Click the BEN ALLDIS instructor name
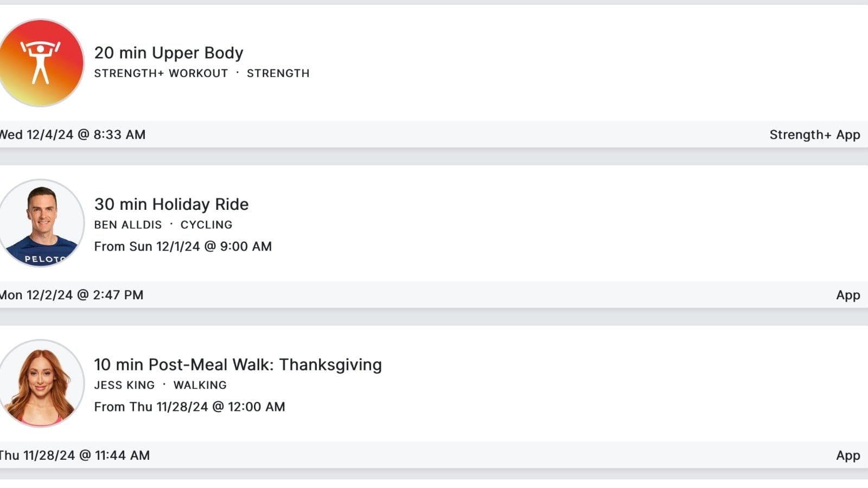The image size is (868, 488). pos(128,224)
